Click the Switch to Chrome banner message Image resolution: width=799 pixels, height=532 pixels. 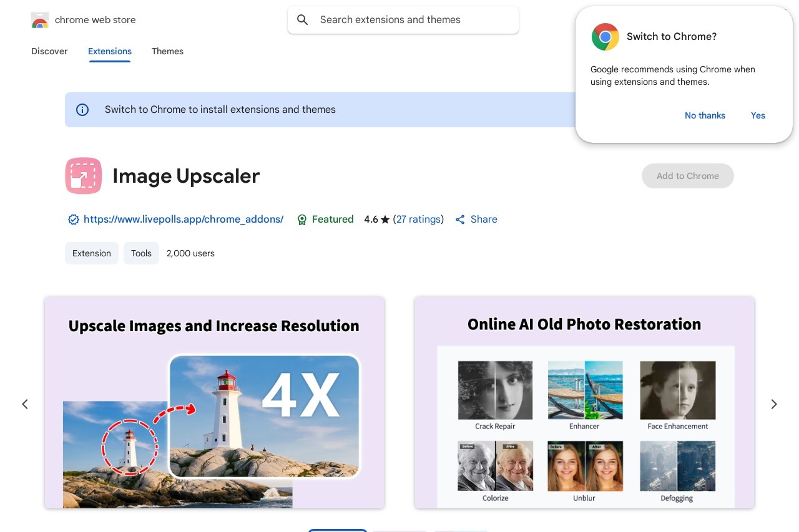tap(220, 110)
